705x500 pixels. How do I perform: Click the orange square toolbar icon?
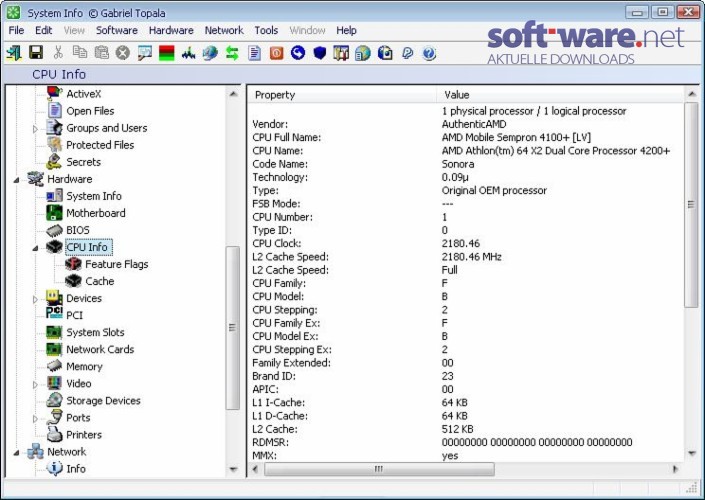pyautogui.click(x=276, y=53)
